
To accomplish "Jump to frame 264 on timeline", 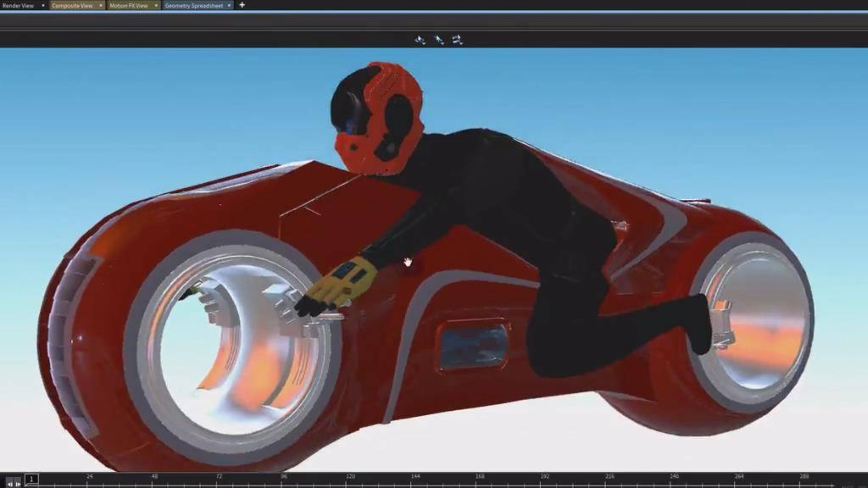I will [x=739, y=477].
